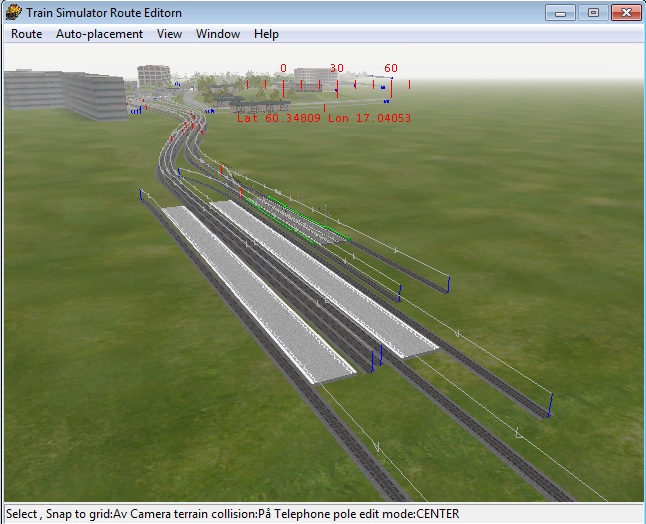Open the Window menu
Screen dimensions: 646x524
217,34
